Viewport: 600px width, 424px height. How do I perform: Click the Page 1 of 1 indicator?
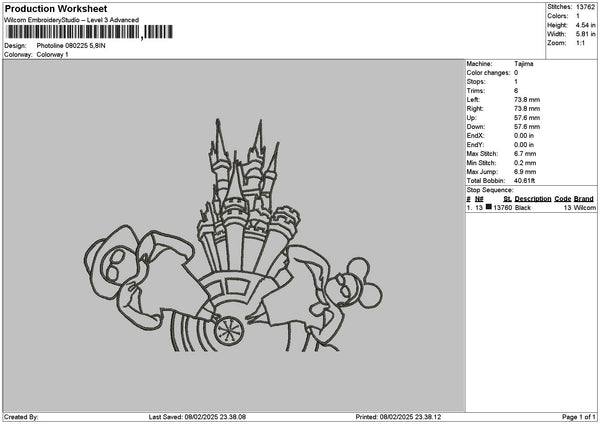tap(579, 417)
